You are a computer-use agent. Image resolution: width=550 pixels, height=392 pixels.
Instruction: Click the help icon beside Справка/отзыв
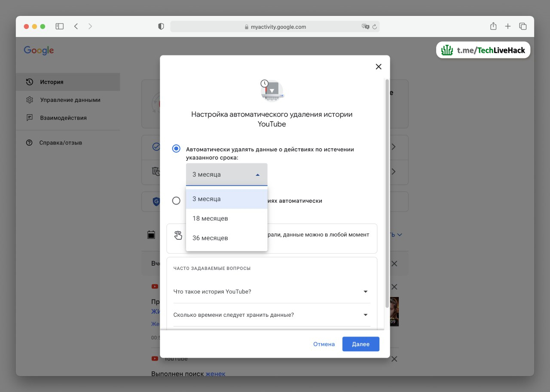[29, 143]
